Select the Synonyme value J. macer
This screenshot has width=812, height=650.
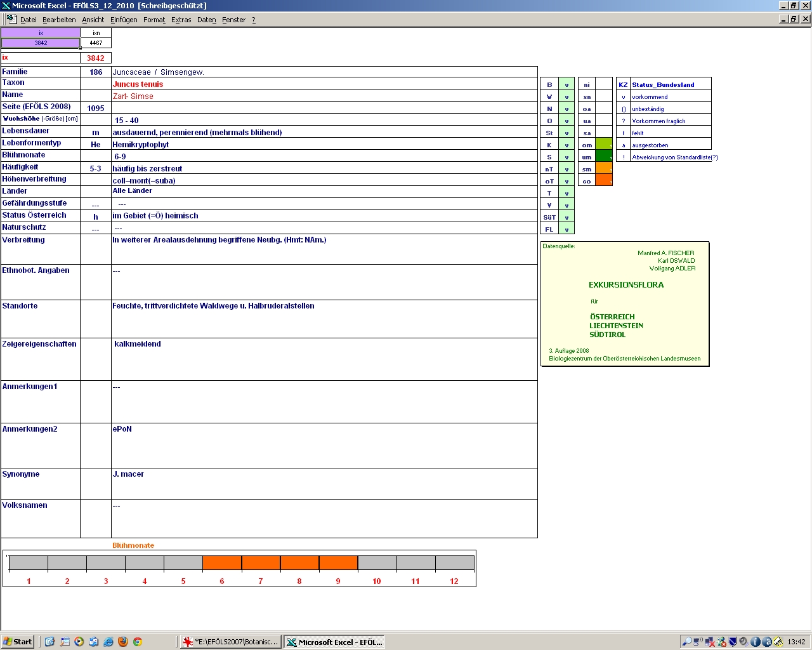click(x=128, y=474)
